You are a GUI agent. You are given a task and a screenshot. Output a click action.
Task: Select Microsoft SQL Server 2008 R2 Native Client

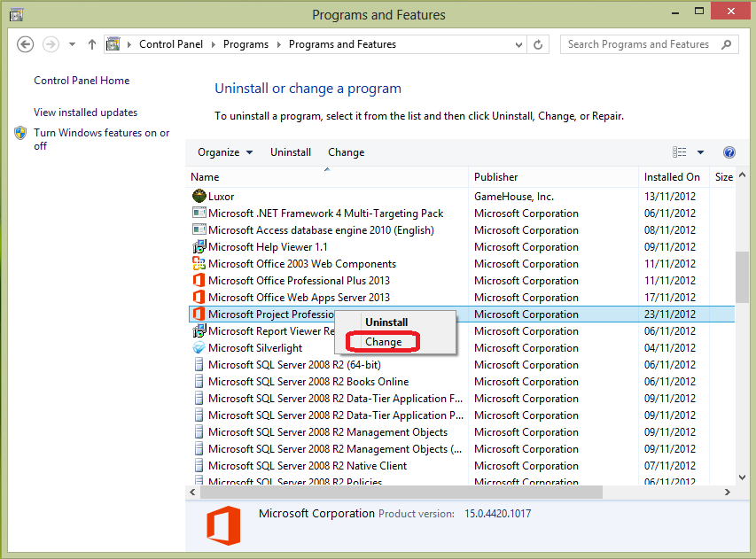click(x=308, y=466)
